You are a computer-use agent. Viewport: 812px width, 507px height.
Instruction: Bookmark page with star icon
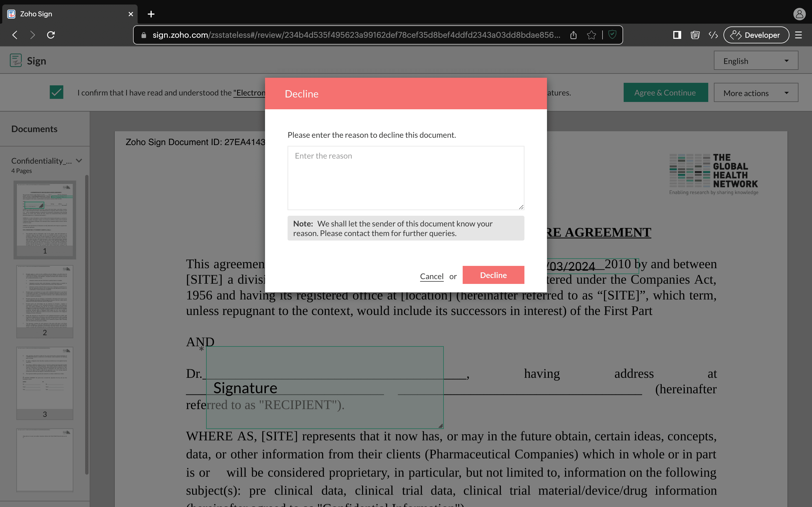[x=592, y=35]
